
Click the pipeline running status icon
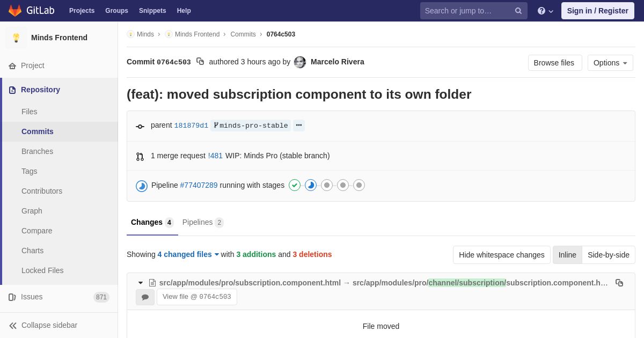[x=142, y=186]
